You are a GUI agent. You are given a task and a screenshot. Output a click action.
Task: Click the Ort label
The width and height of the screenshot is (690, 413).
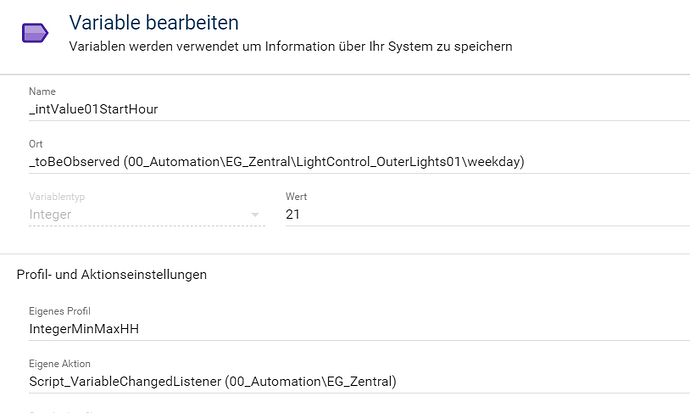36,144
